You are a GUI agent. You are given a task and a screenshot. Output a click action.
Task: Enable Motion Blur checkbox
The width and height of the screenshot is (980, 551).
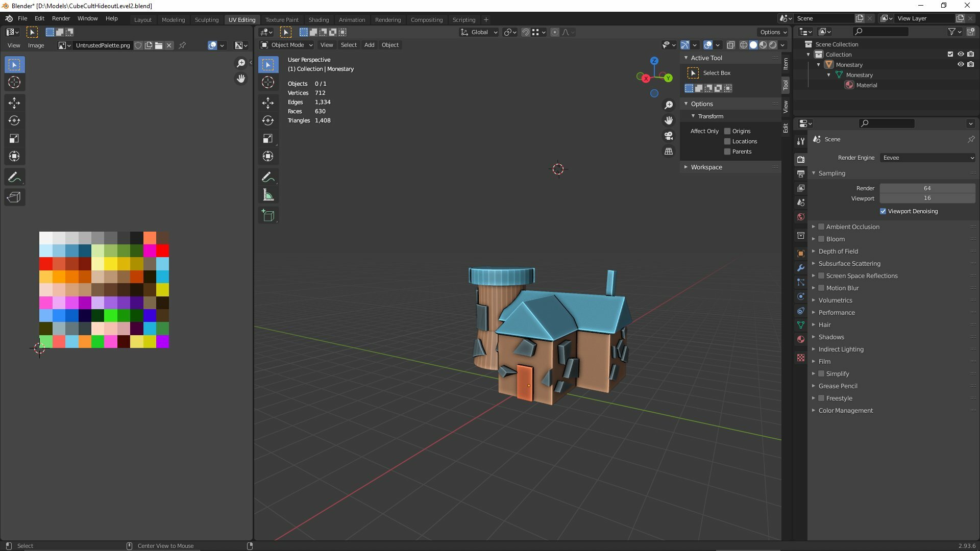(x=821, y=288)
